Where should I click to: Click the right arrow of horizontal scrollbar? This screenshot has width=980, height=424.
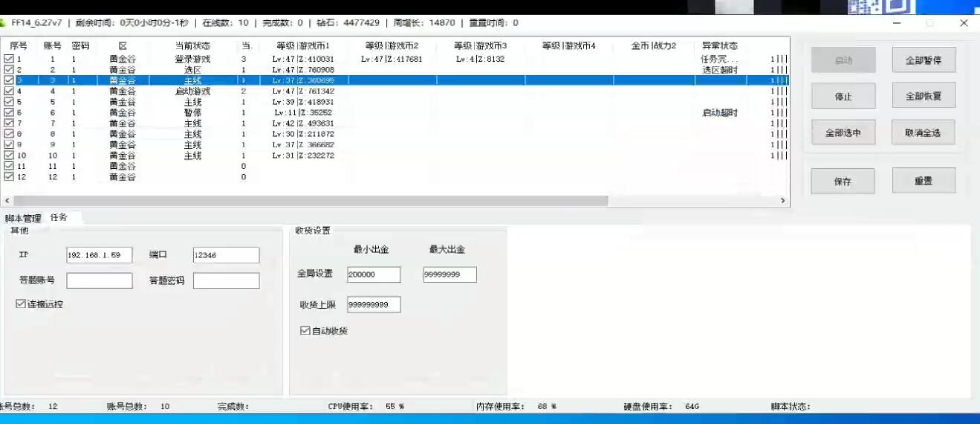pos(782,201)
